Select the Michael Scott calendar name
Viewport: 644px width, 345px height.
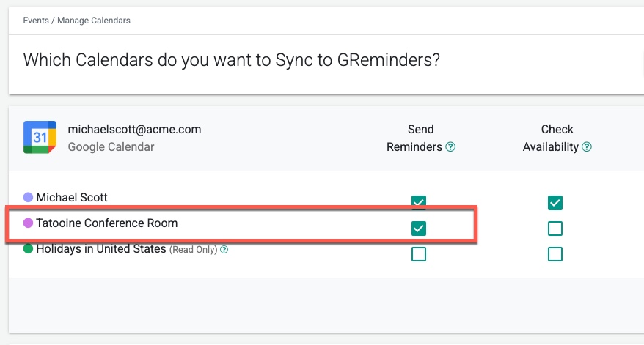click(72, 197)
